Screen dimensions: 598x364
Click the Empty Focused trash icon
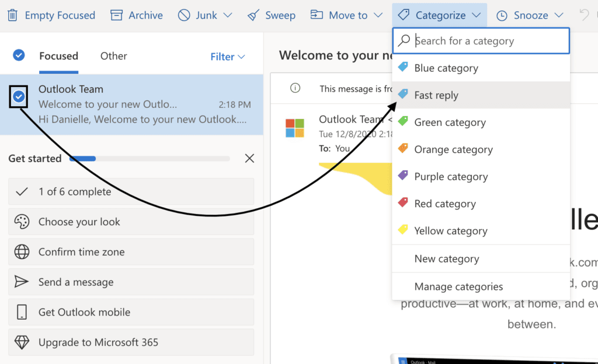12,15
